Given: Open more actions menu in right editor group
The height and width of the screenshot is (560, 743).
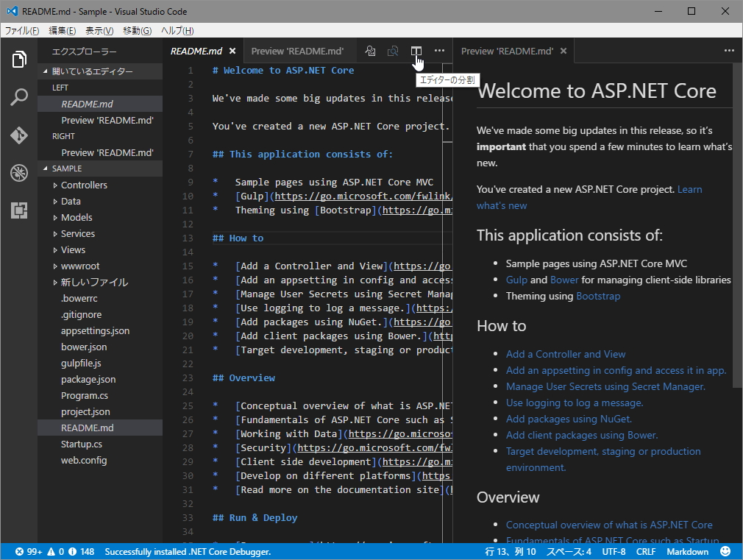Looking at the screenshot, I should (729, 51).
